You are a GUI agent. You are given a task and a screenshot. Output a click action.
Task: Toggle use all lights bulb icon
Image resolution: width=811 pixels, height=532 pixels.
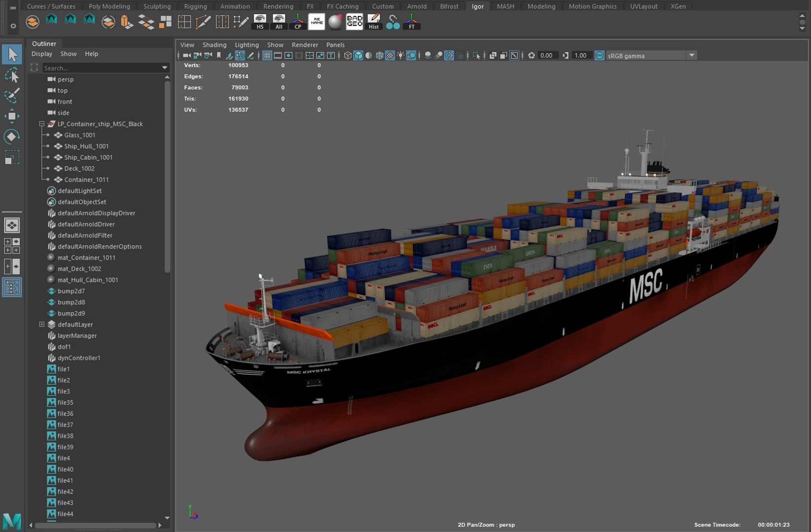(400, 56)
